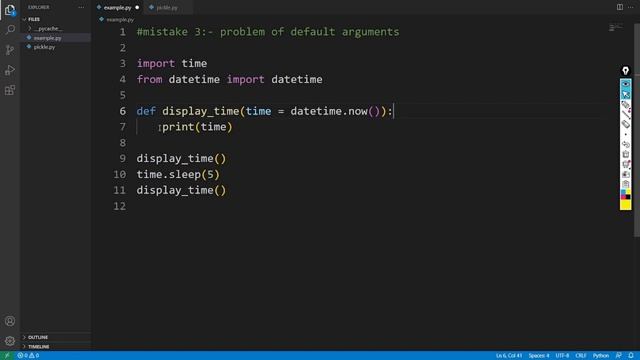Click the split editor icon
This screenshot has width=640, height=360.
click(x=620, y=7)
